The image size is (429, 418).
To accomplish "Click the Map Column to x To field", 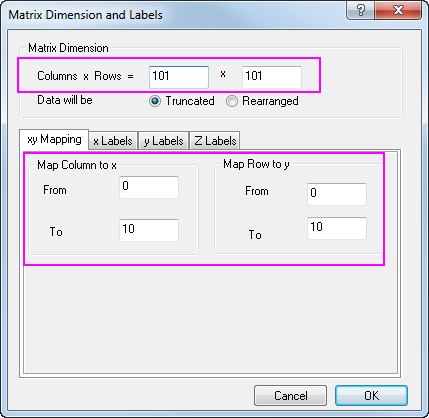I will (149, 230).
